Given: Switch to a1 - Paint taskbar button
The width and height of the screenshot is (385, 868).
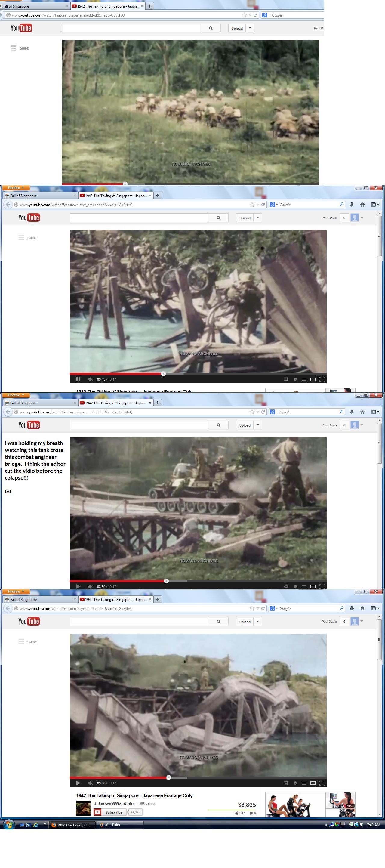Looking at the screenshot, I should coord(120,825).
